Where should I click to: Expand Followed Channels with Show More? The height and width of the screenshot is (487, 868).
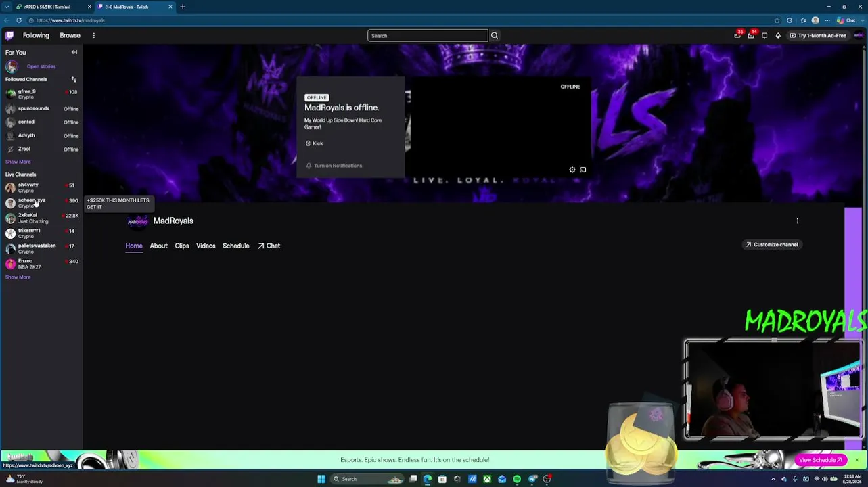18,162
